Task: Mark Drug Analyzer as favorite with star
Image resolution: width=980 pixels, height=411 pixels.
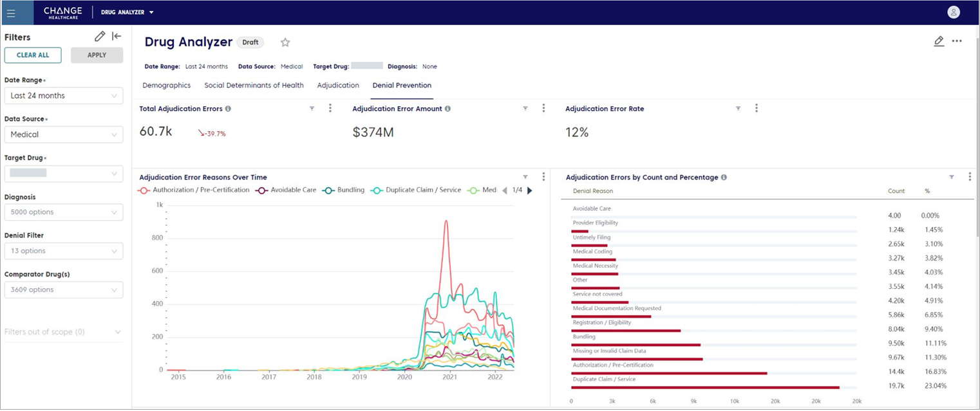Action: 285,42
